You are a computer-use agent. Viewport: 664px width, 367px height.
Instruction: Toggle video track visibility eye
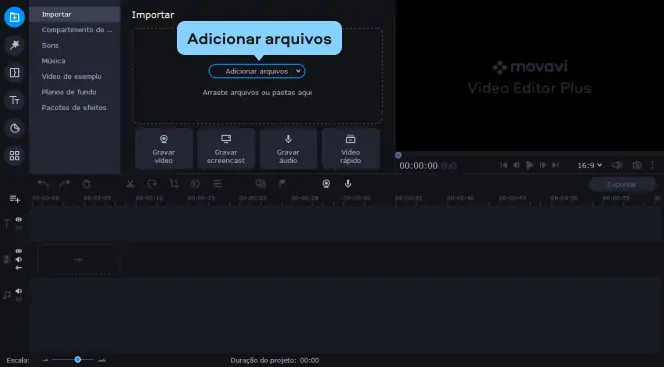19,251
